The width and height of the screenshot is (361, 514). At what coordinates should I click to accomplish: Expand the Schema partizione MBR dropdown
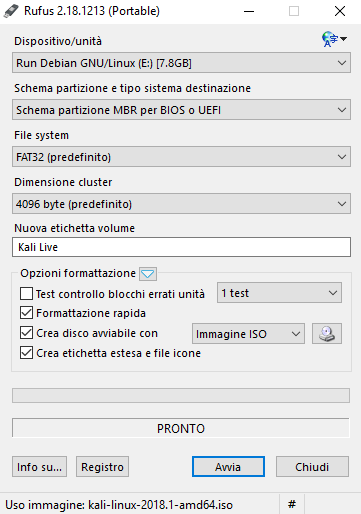click(x=181, y=110)
